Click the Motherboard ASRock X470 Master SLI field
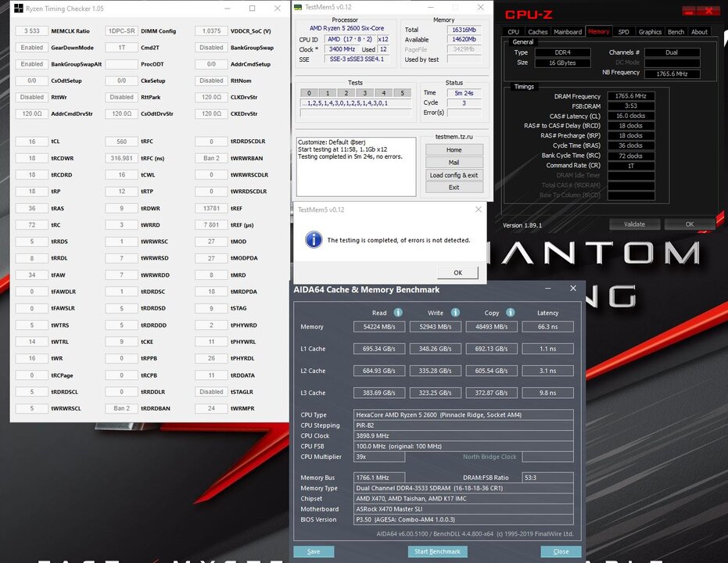Image resolution: width=728 pixels, height=563 pixels. [464, 509]
